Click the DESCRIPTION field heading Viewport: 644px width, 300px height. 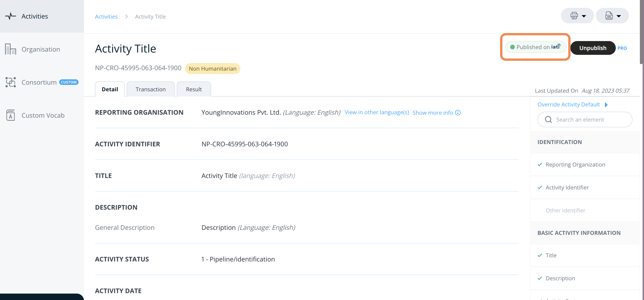116,207
